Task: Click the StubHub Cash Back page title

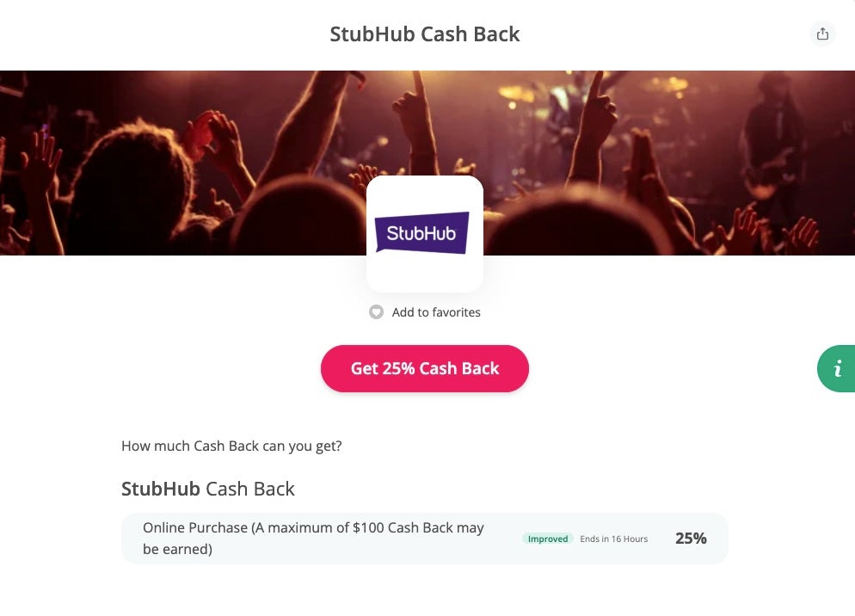Action: tap(425, 34)
